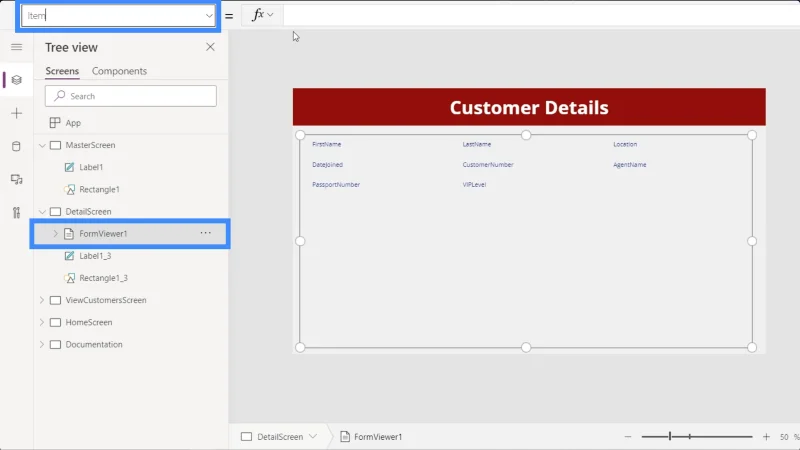The image size is (800, 450).
Task: Click the Label1_3 pencil icon
Action: tap(69, 256)
